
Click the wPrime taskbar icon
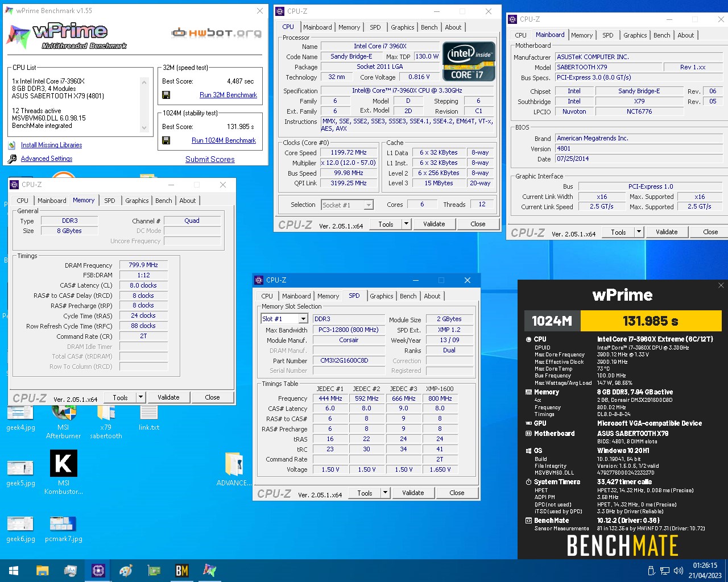tap(209, 571)
